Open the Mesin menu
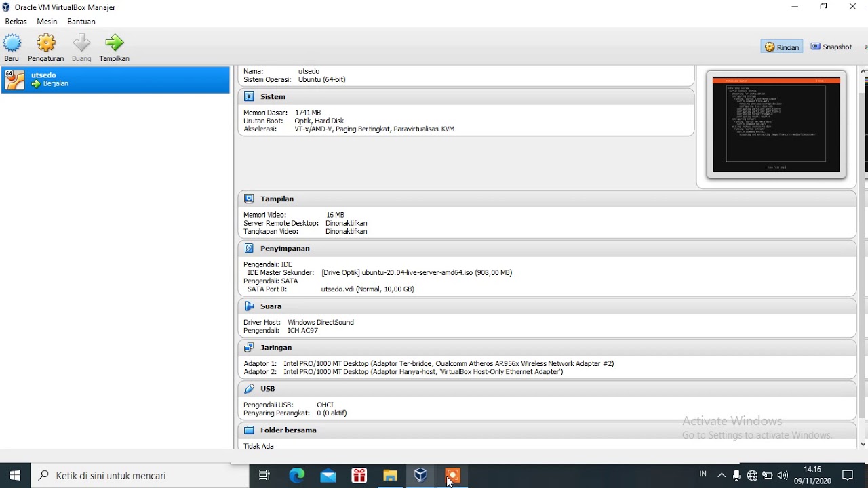Viewport: 868px width, 488px height. [47, 22]
